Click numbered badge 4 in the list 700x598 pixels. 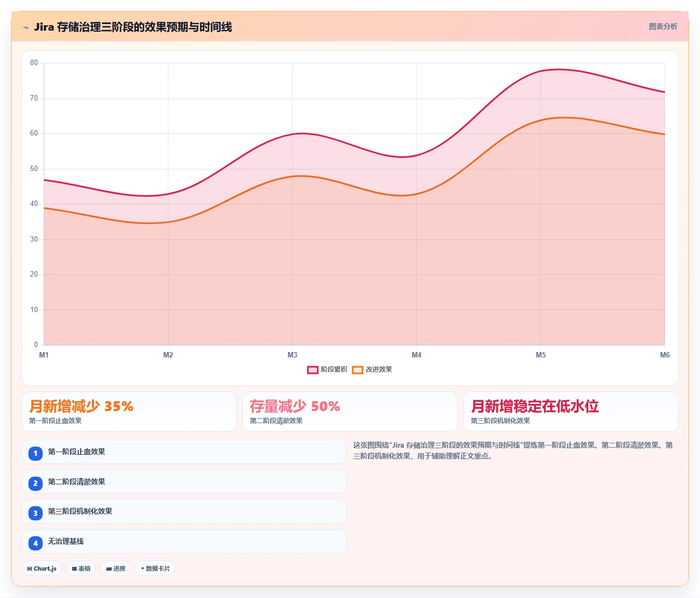[36, 543]
